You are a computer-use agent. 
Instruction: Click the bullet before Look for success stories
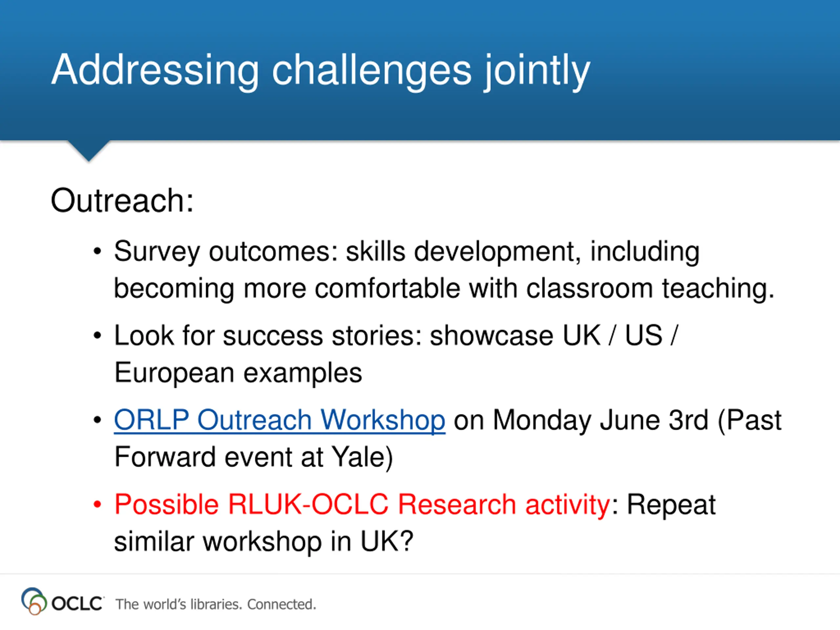97,336
